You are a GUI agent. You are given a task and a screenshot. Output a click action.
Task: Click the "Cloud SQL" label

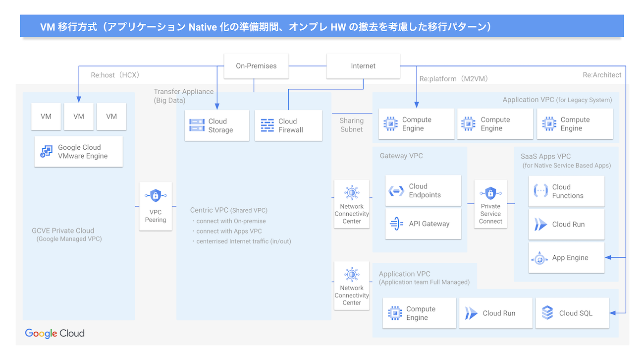pyautogui.click(x=576, y=313)
